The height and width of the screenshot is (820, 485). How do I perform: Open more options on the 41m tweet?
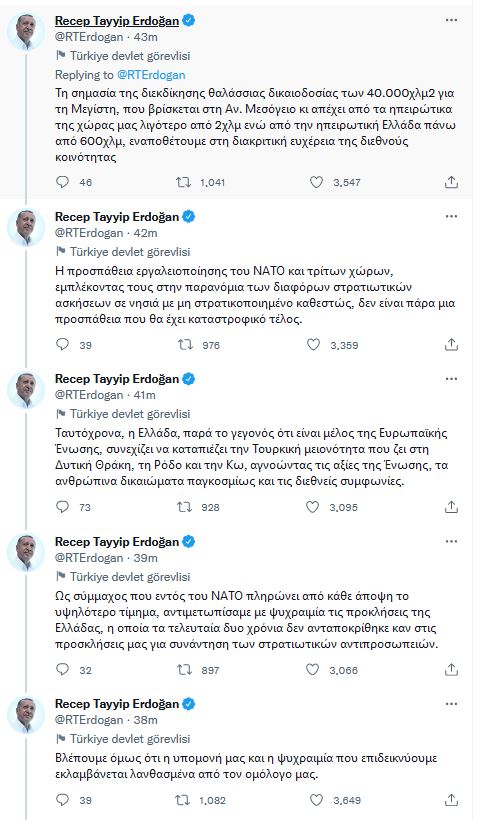point(451,378)
